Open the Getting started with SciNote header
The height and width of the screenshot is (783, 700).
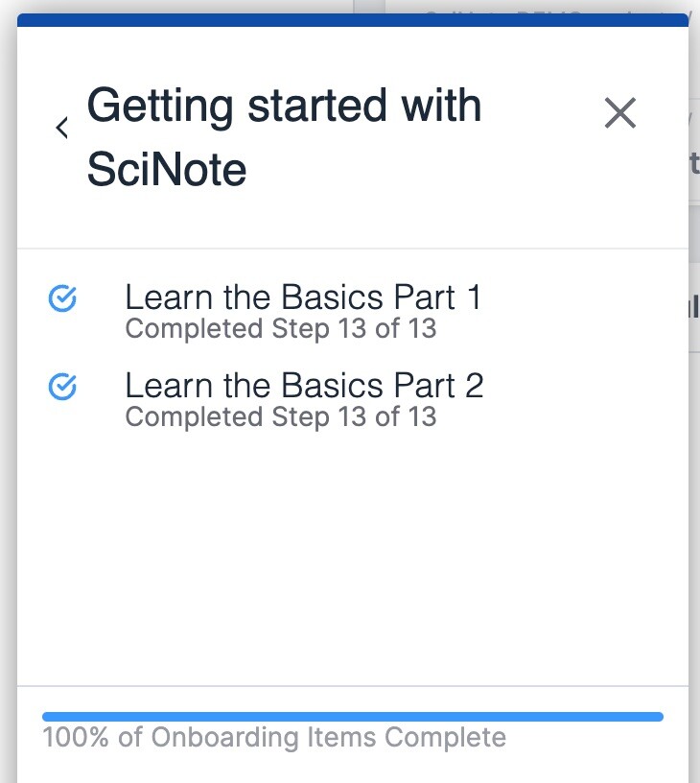coord(284,137)
